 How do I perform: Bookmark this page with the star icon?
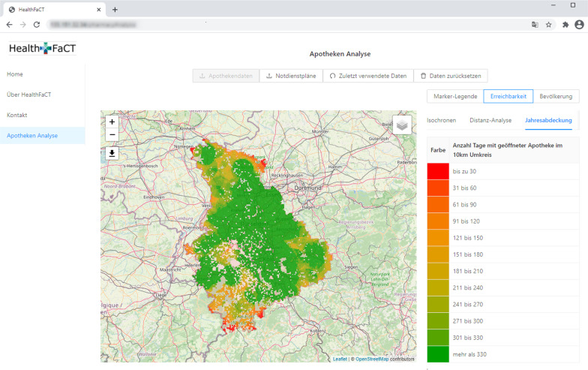pos(549,24)
